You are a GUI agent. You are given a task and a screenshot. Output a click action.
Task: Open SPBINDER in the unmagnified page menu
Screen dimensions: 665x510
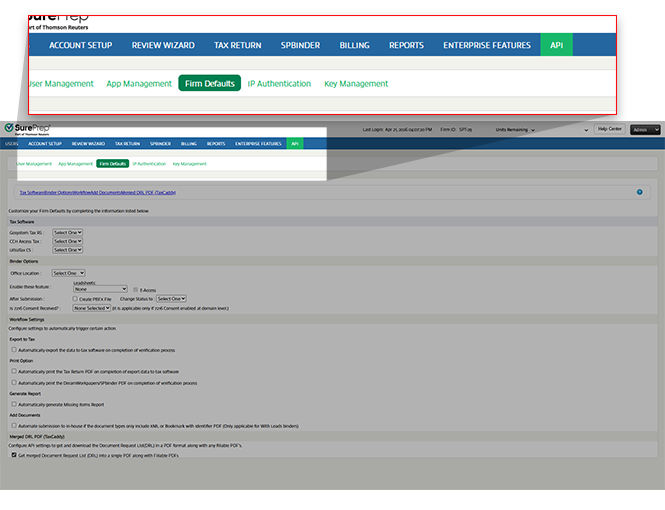click(x=160, y=144)
